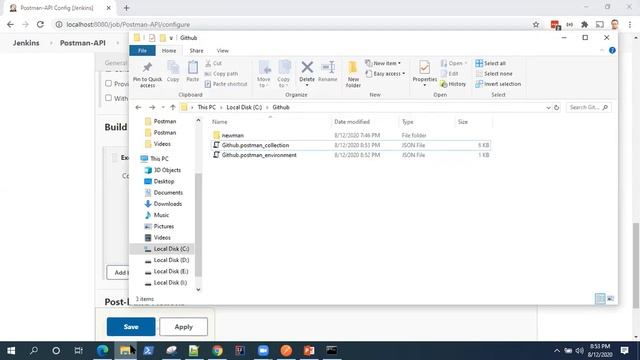
Task: Open the File tab in Explorer
Action: (142, 51)
